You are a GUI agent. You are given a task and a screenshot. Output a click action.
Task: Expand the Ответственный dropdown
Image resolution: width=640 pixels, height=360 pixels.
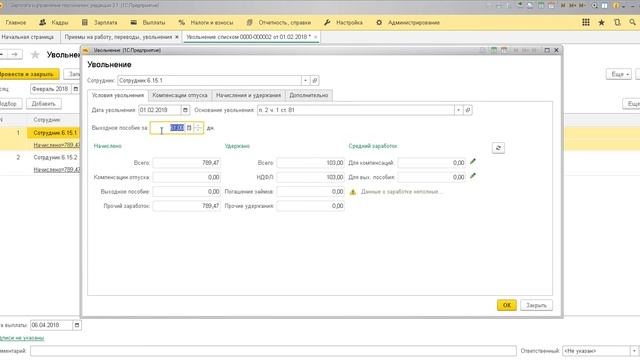pos(634,351)
